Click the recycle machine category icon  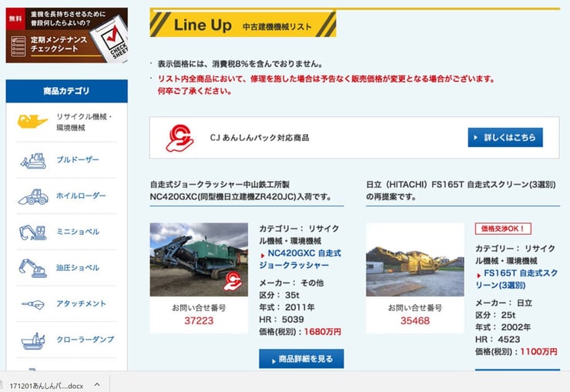pos(32,122)
